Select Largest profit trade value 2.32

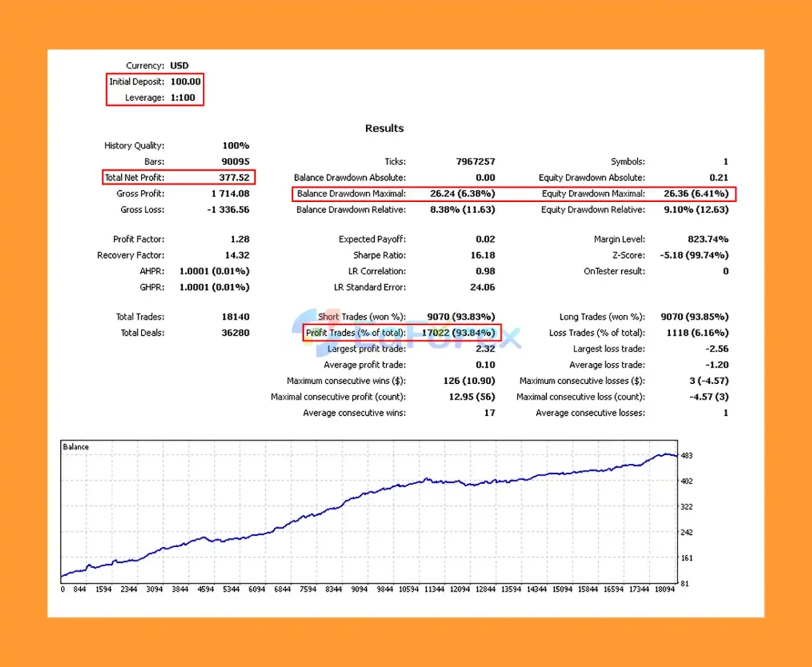pos(485,349)
